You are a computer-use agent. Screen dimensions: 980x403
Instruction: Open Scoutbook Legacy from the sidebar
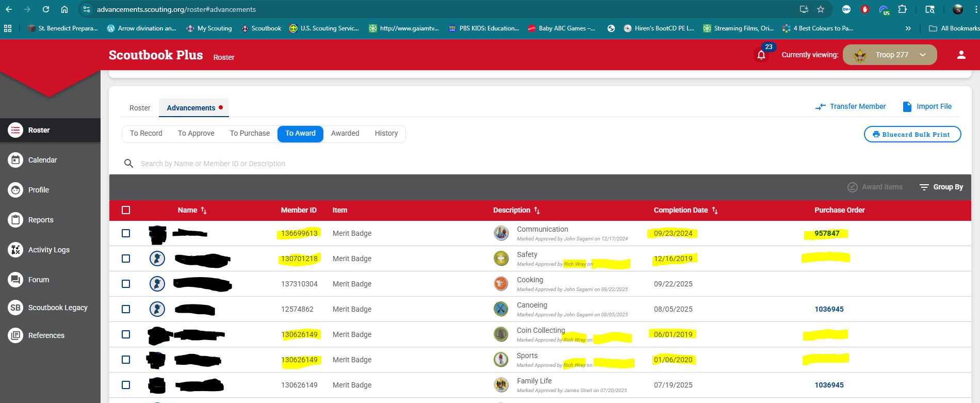point(50,308)
